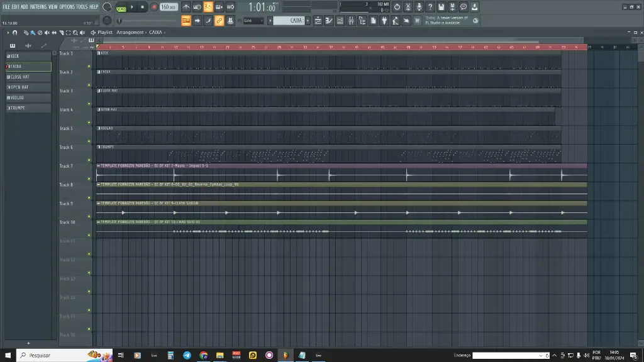644x362 pixels.
Task: Adjust the master pitch knob
Action: coord(107,20)
